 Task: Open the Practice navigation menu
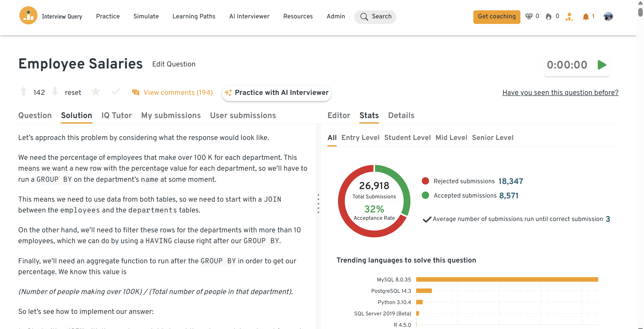[x=108, y=16]
